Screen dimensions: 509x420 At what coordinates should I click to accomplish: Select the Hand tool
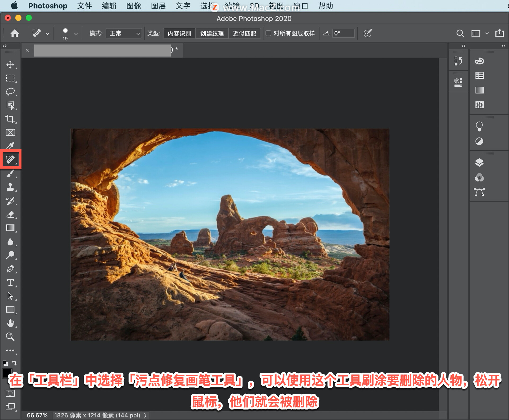(x=10, y=323)
